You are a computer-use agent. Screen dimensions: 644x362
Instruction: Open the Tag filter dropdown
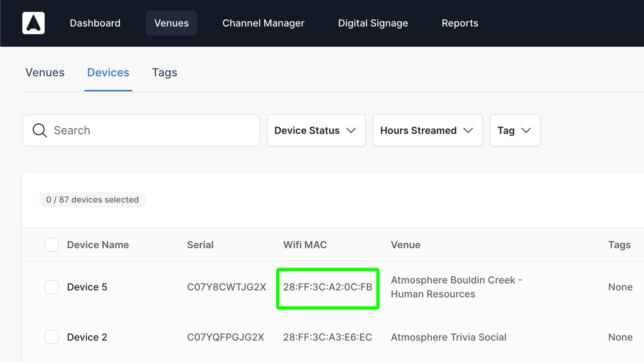(x=515, y=130)
